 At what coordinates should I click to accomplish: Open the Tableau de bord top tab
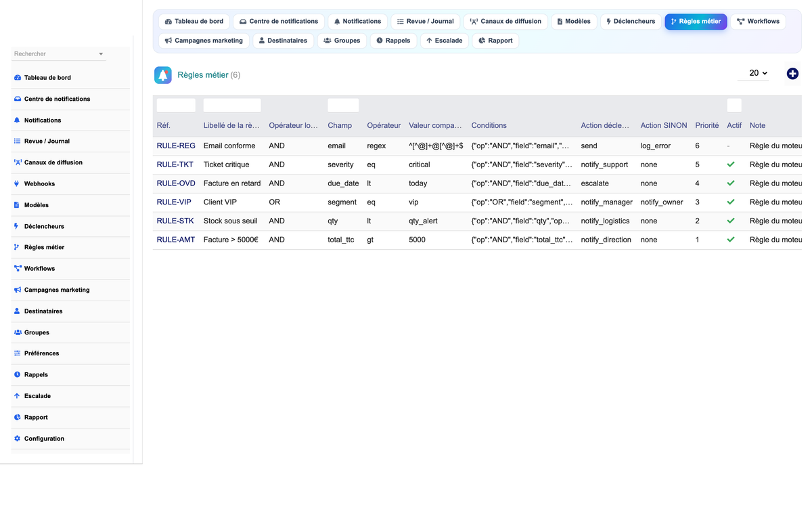coord(194,22)
